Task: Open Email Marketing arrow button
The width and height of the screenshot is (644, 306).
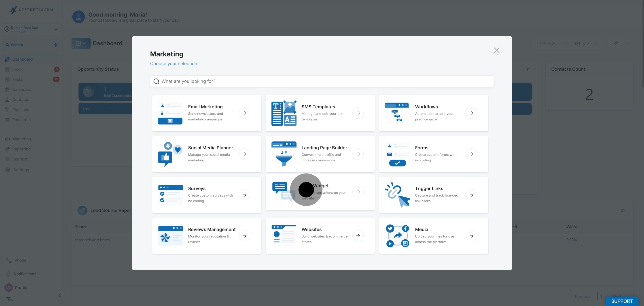Action: 244,113
